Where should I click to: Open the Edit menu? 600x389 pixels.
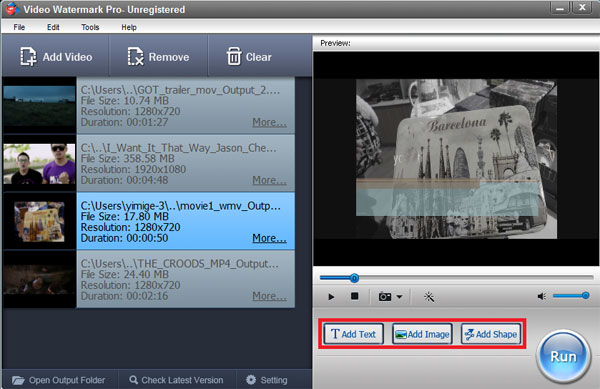pyautogui.click(x=53, y=27)
